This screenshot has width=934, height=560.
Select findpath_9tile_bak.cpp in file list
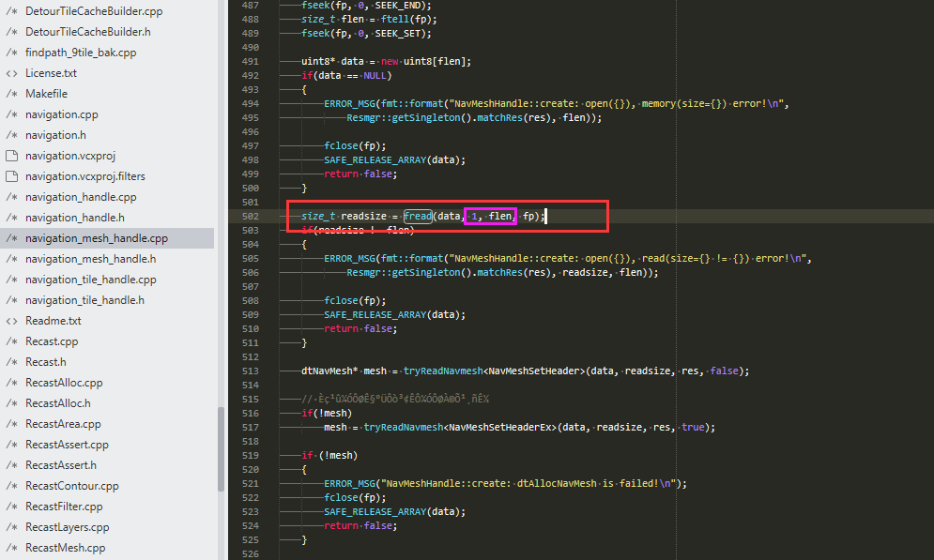point(81,53)
